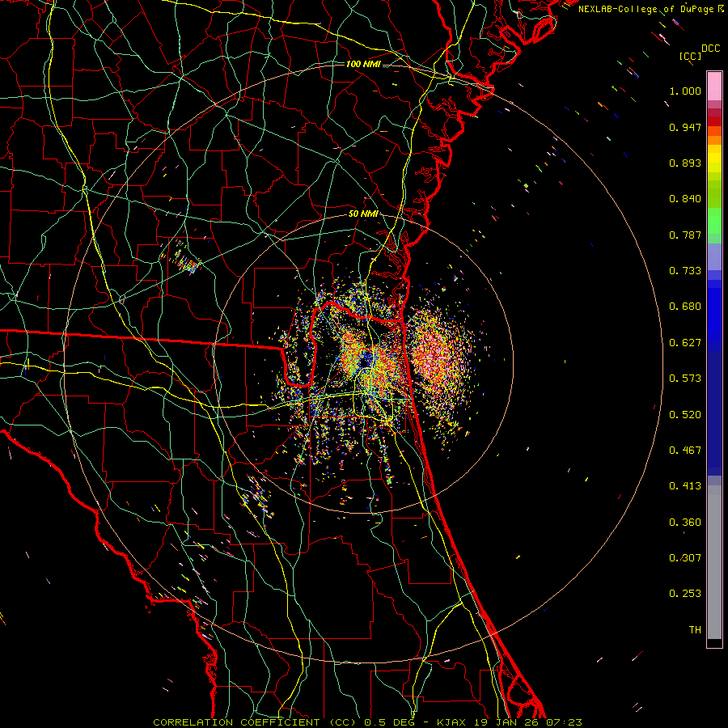Select the 0.413 legend value
This screenshot has height=728, width=728.
pos(685,486)
